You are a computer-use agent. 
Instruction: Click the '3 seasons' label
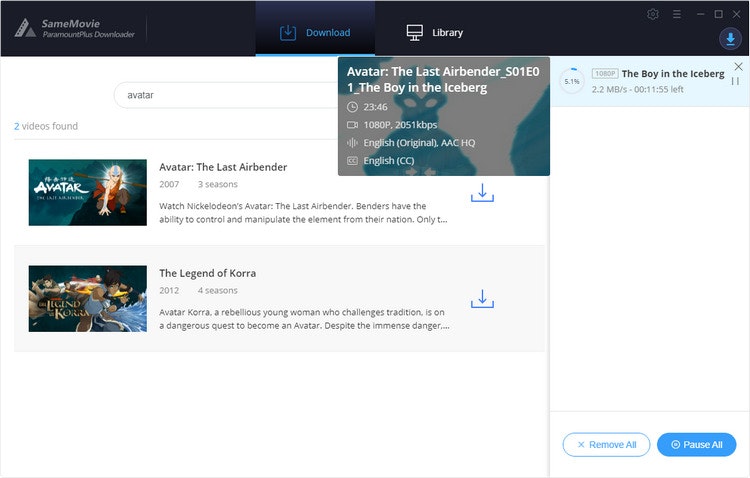point(218,184)
